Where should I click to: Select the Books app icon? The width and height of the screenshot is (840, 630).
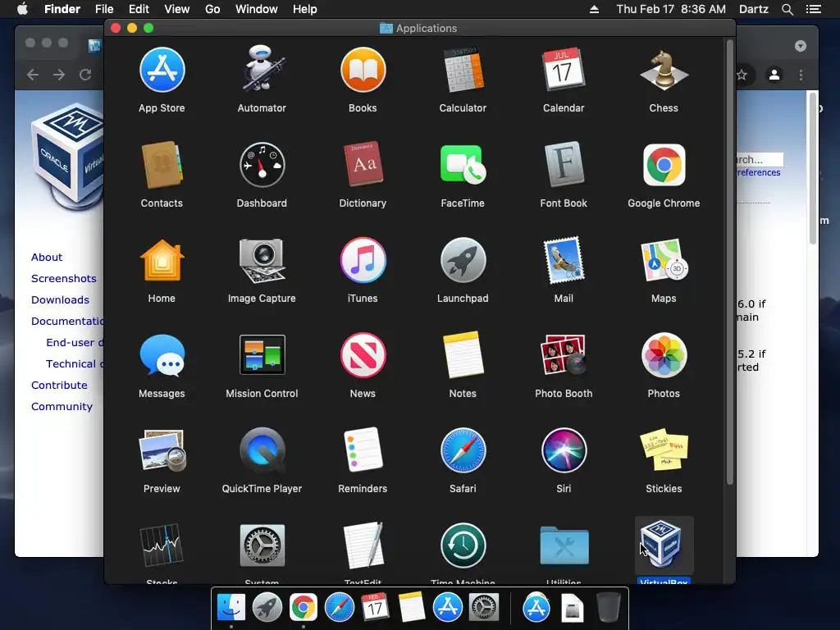(363, 71)
